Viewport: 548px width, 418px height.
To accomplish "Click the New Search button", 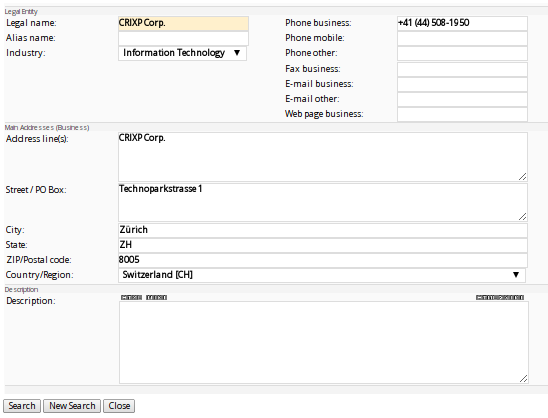I will pos(72,406).
